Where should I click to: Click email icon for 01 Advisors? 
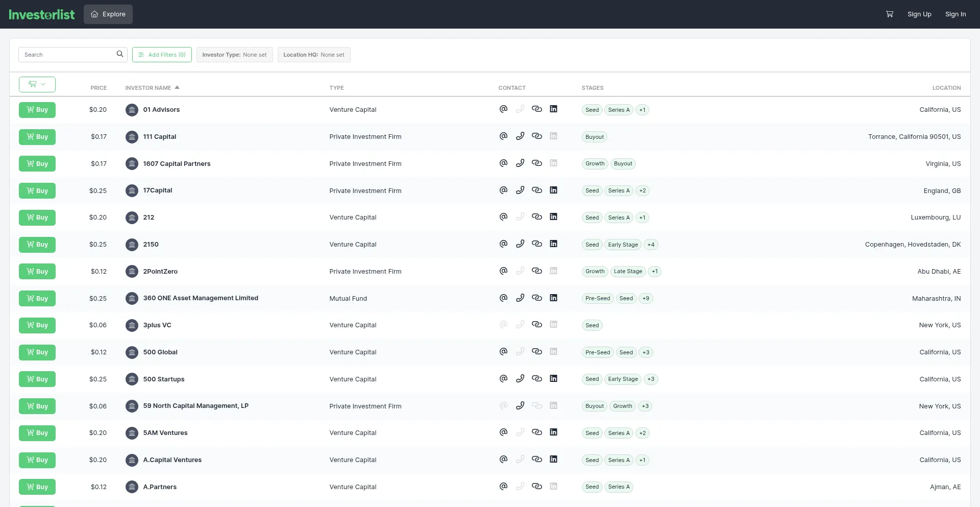pyautogui.click(x=503, y=109)
